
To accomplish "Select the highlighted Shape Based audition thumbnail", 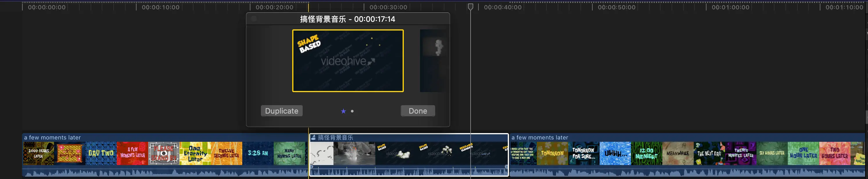I will pyautogui.click(x=348, y=61).
